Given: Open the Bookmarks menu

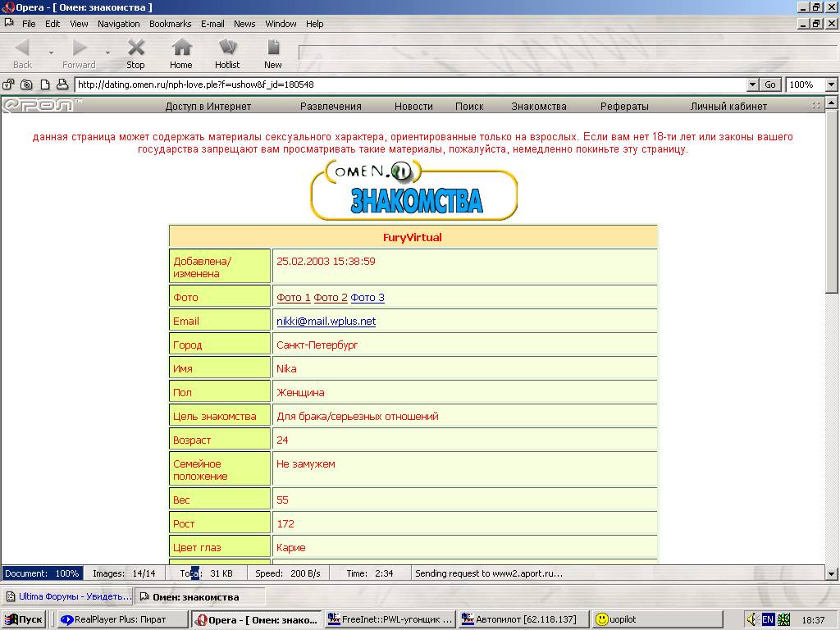Looking at the screenshot, I should pyautogui.click(x=170, y=24).
